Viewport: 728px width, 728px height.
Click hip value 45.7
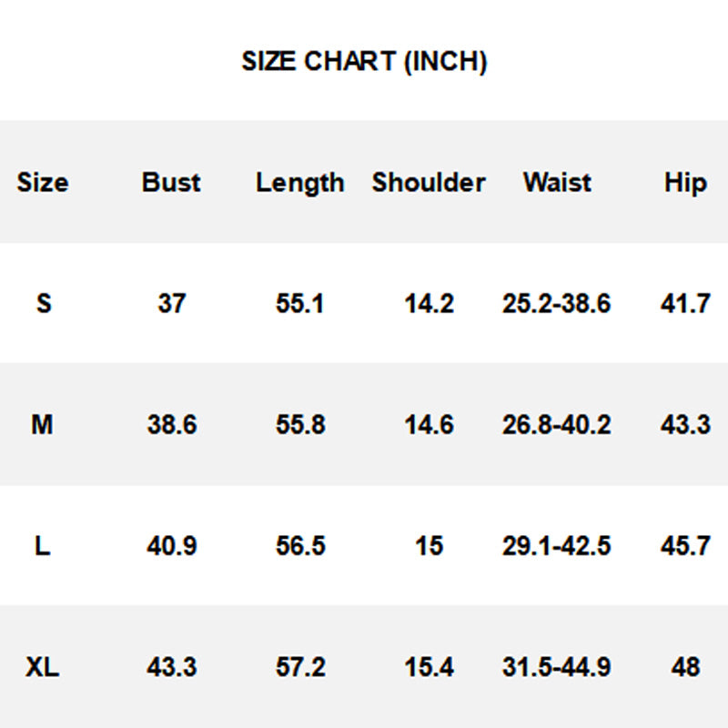point(686,545)
